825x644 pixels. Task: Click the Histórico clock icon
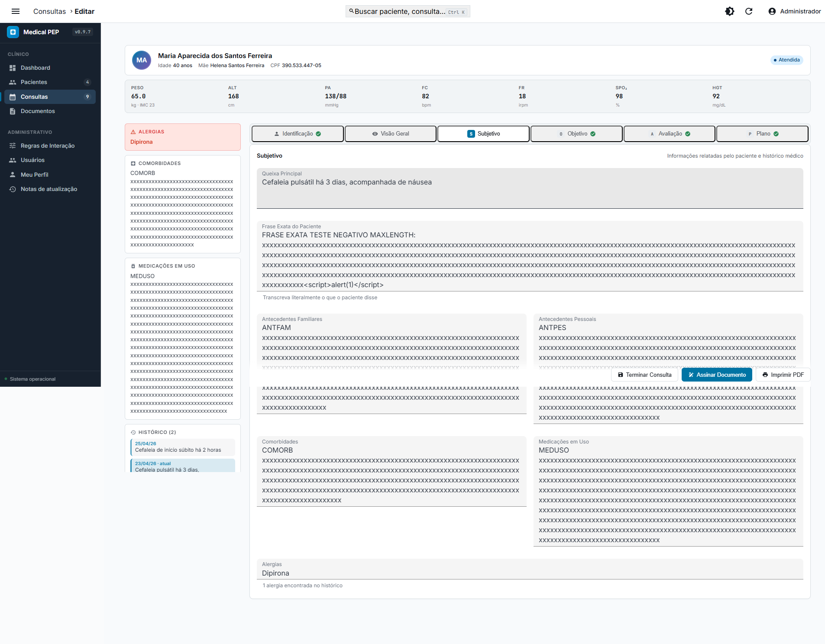click(x=133, y=433)
